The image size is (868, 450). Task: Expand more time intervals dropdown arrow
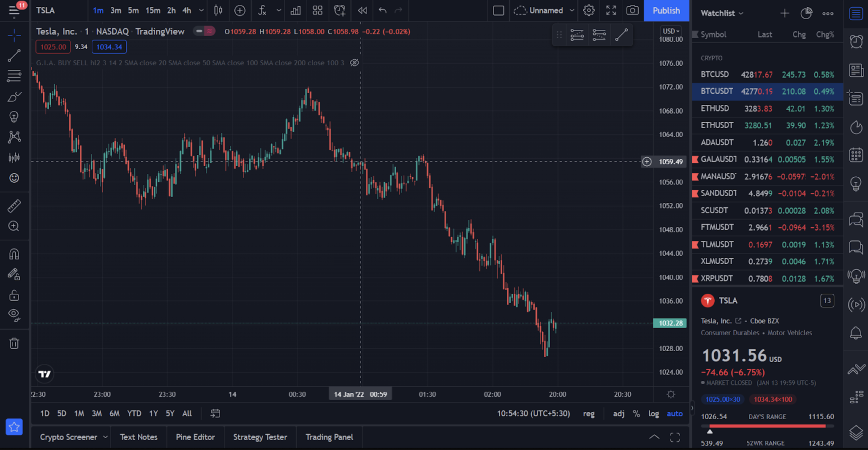point(201,11)
